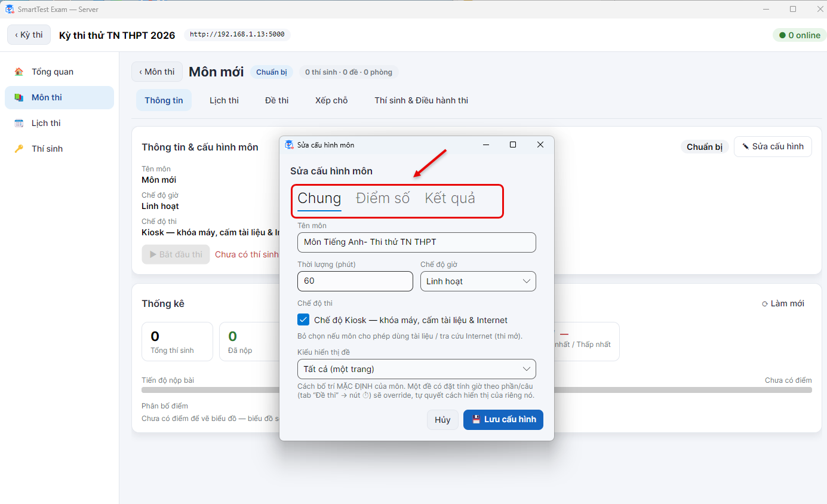Go back with the ‹ Kỳ thi button

(x=29, y=35)
